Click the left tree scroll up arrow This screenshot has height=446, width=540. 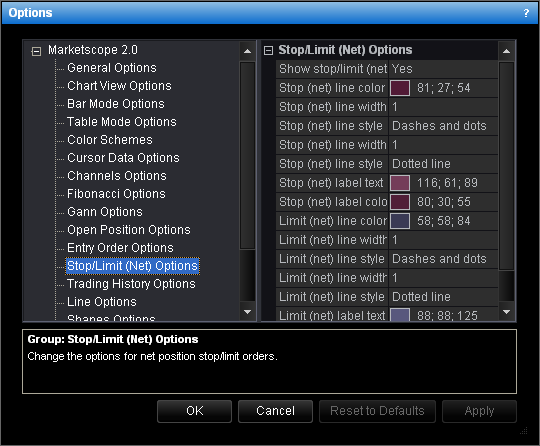(x=247, y=51)
